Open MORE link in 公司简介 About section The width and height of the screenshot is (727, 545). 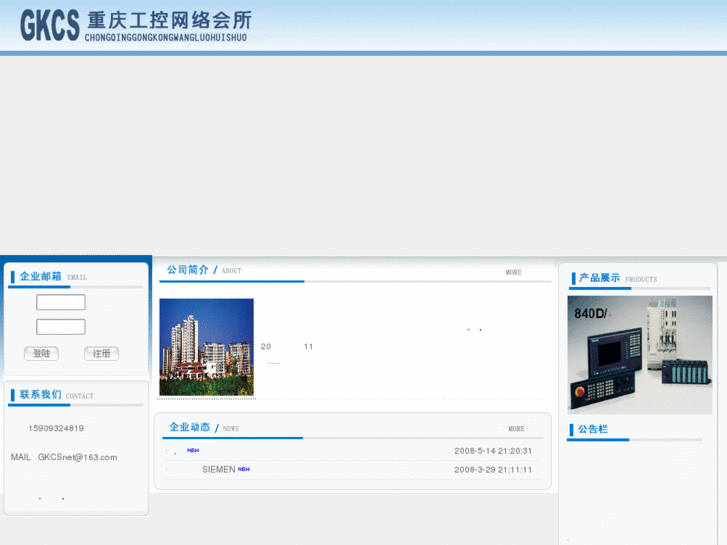coord(513,272)
